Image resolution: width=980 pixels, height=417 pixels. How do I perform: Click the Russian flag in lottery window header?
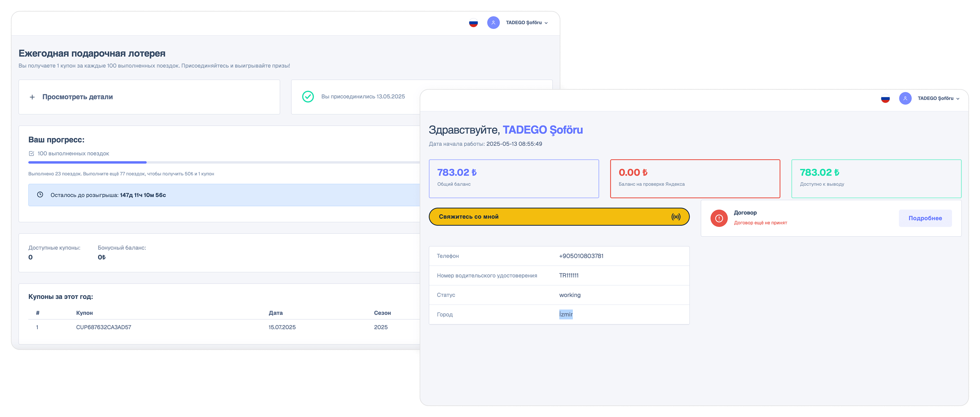[473, 23]
